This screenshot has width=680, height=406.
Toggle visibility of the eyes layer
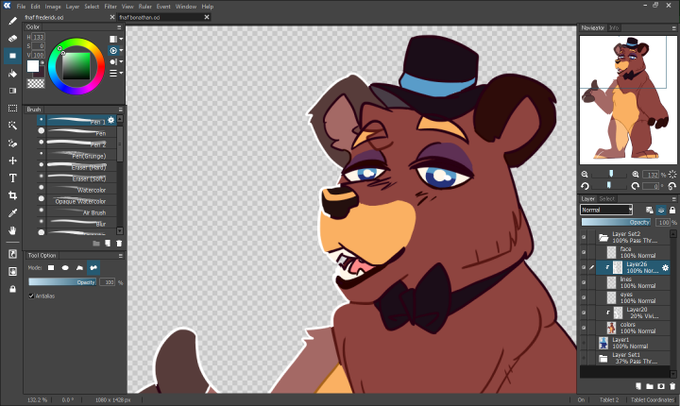[x=584, y=298]
